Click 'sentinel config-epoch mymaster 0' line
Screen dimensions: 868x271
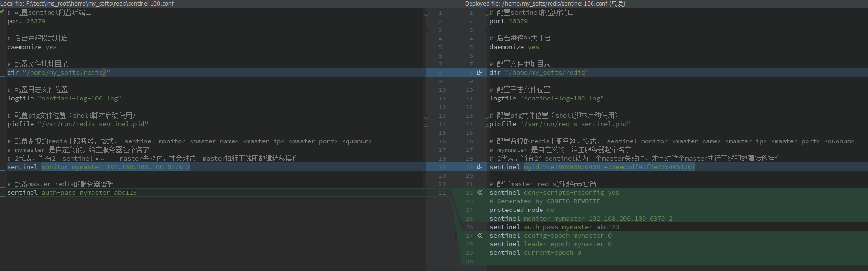click(x=551, y=235)
